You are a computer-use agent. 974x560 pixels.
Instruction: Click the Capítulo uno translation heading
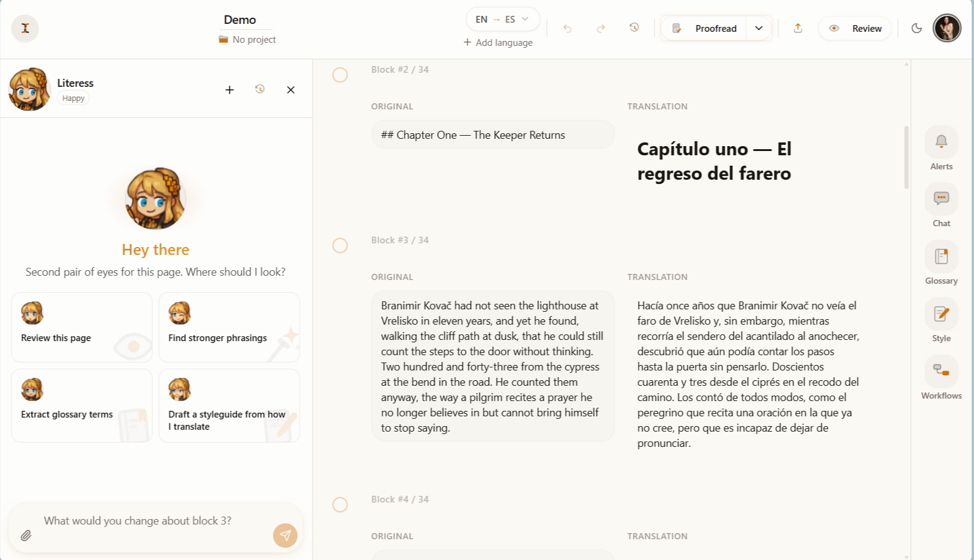coord(714,161)
